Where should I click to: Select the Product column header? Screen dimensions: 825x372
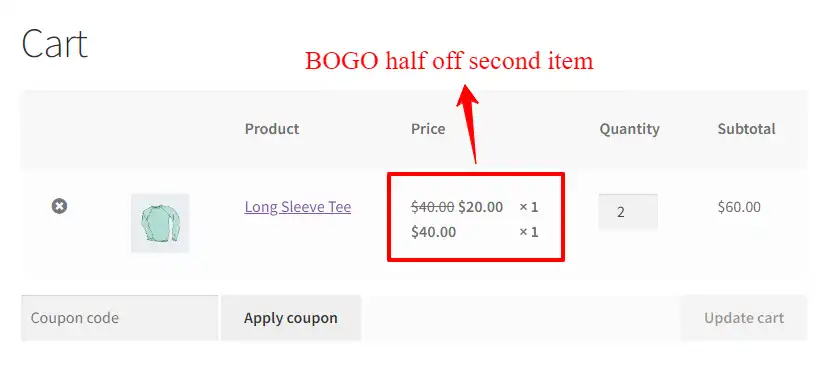point(272,129)
